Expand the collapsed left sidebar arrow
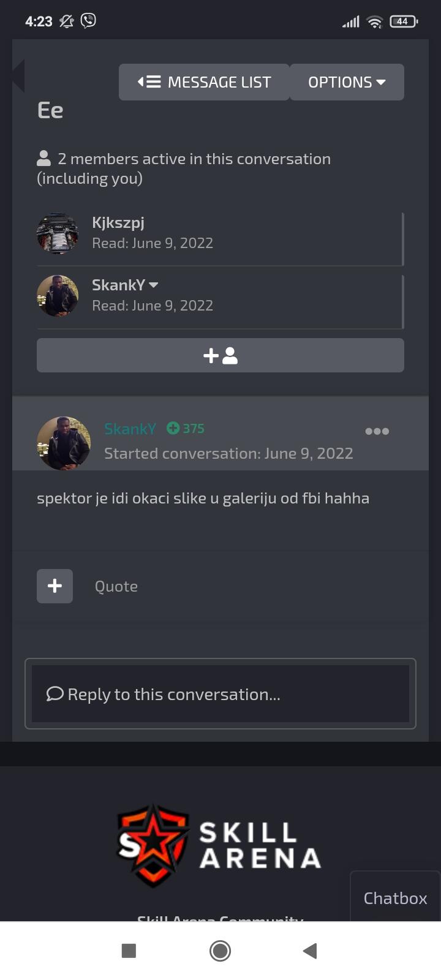This screenshot has width=441, height=980. click(x=18, y=76)
